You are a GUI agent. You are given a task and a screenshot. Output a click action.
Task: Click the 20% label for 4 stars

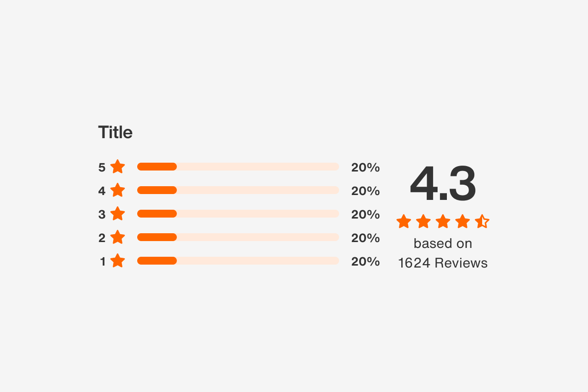[x=366, y=191]
